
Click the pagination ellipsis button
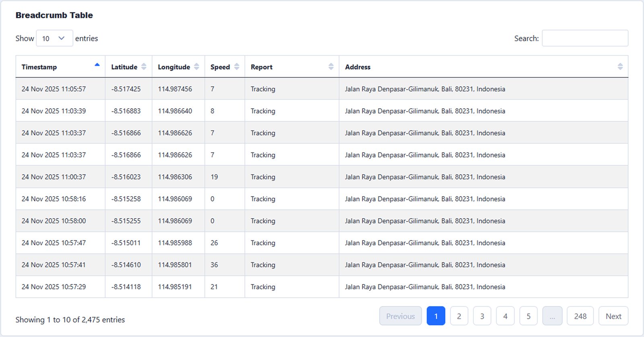(x=552, y=316)
